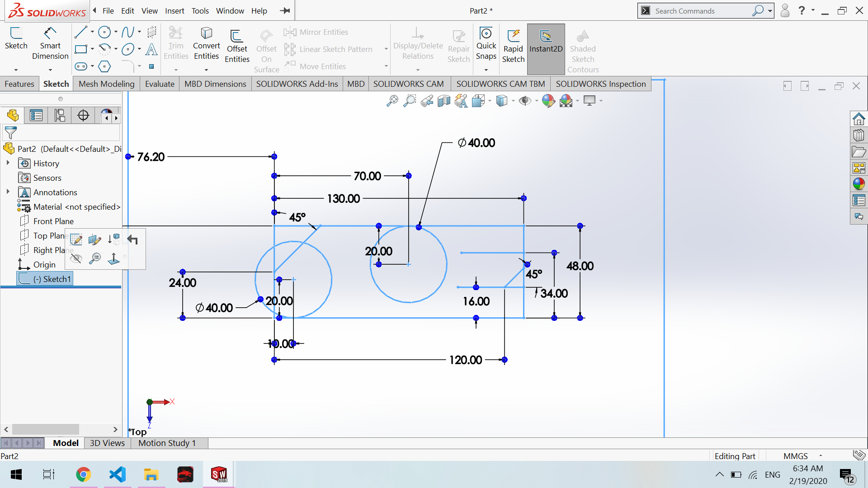The width and height of the screenshot is (868, 488).
Task: Switch to the Evaluate tab
Action: tap(160, 84)
